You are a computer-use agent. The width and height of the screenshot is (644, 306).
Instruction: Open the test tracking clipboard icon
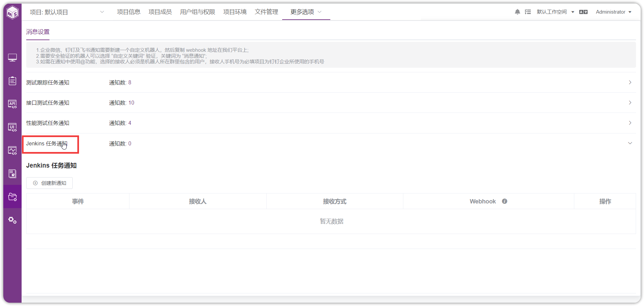[x=13, y=81]
